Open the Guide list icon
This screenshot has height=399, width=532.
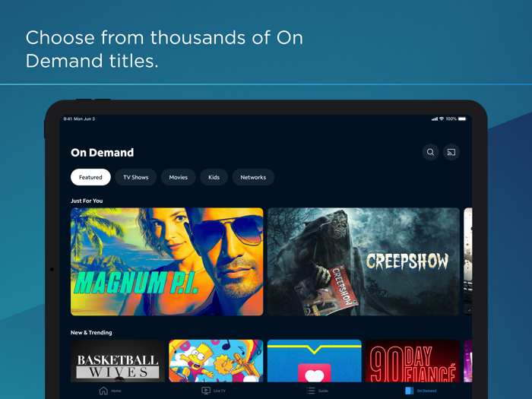tap(310, 391)
